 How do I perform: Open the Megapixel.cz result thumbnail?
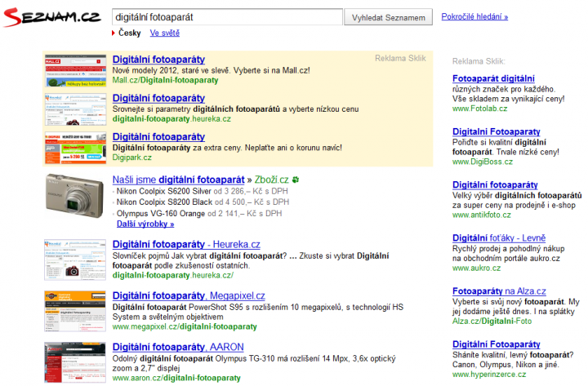pyautogui.click(x=75, y=311)
